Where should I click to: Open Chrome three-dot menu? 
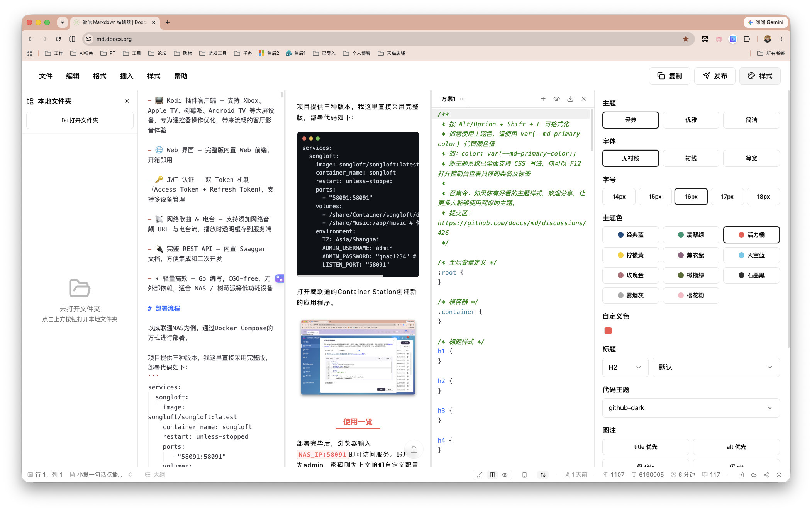tap(781, 39)
